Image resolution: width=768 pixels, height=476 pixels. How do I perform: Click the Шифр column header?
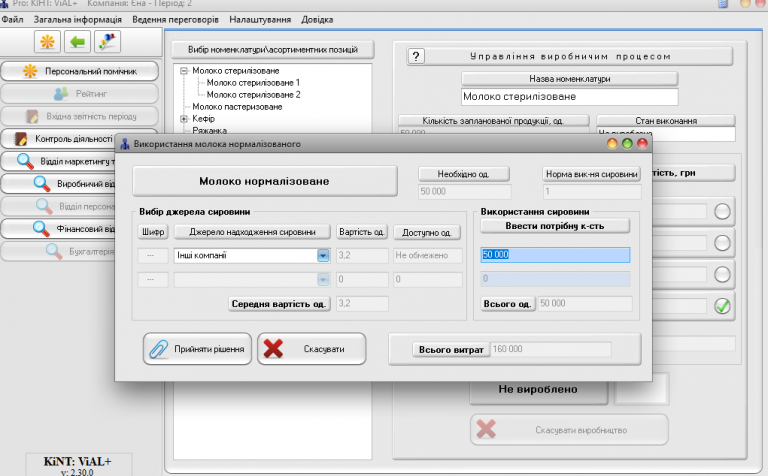click(153, 232)
